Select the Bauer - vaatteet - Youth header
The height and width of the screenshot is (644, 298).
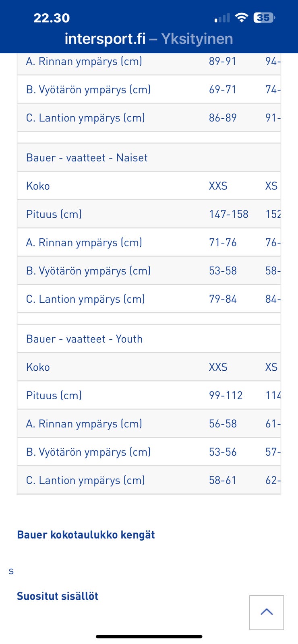coord(84,339)
